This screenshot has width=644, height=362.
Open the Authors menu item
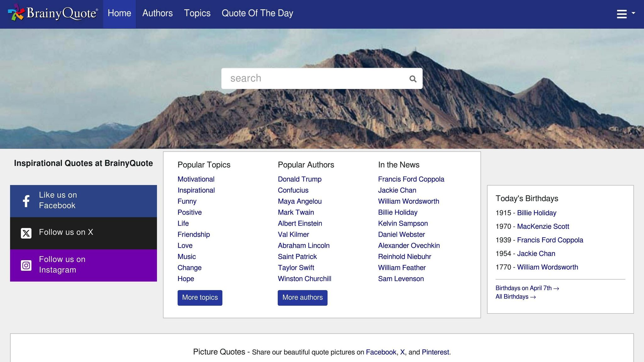coord(158,13)
